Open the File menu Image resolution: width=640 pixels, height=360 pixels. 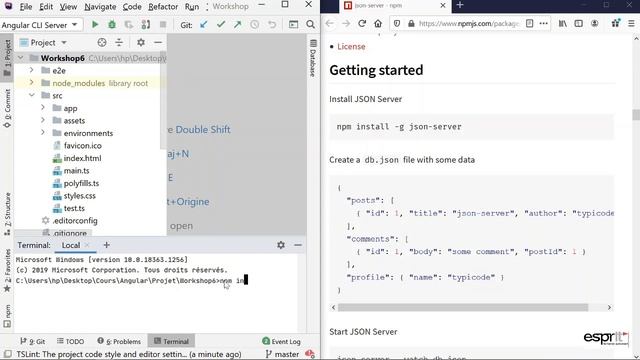click(26, 7)
